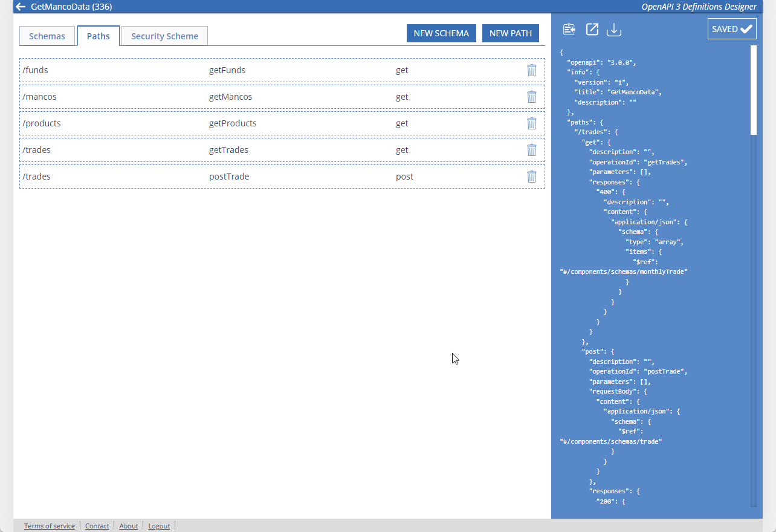Open the About link
Viewport: 776px width, 532px height.
(129, 526)
